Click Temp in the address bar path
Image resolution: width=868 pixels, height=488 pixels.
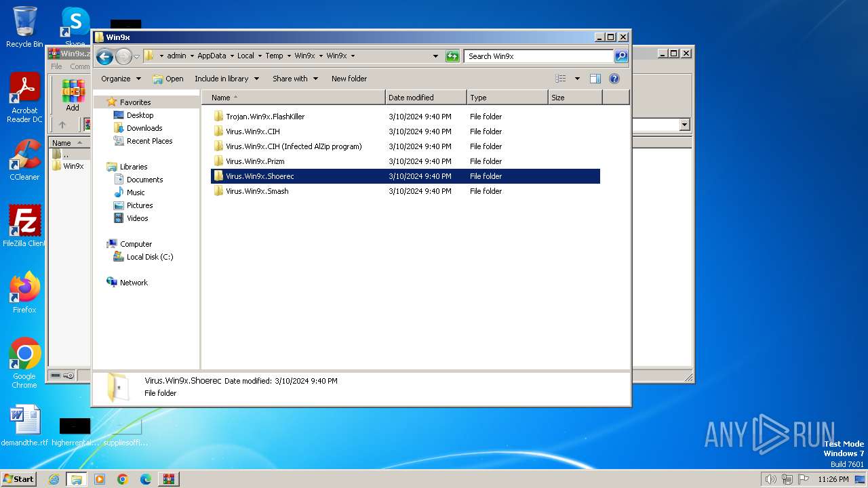(x=274, y=56)
